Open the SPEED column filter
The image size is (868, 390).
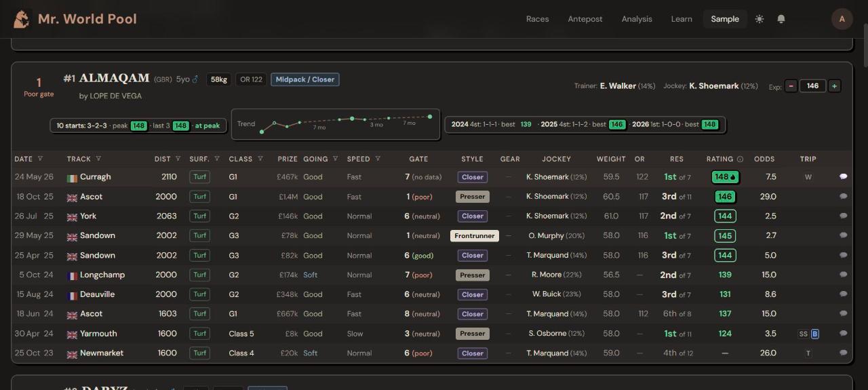[x=378, y=159]
